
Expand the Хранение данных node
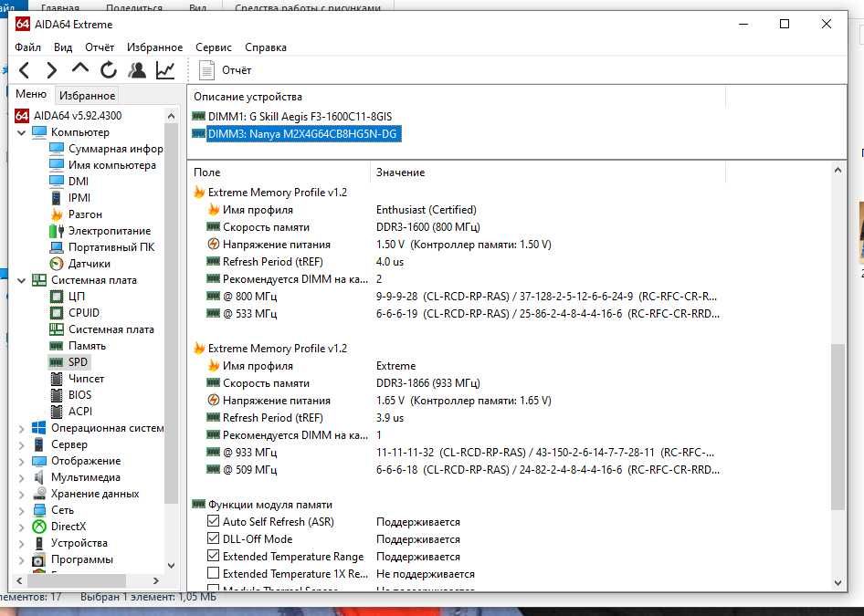22,495
